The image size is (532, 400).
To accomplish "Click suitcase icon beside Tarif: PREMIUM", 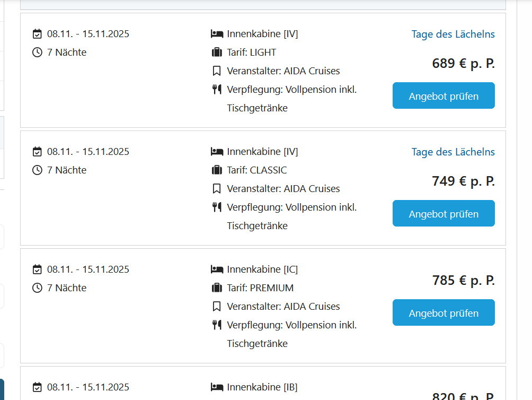I will tap(217, 288).
